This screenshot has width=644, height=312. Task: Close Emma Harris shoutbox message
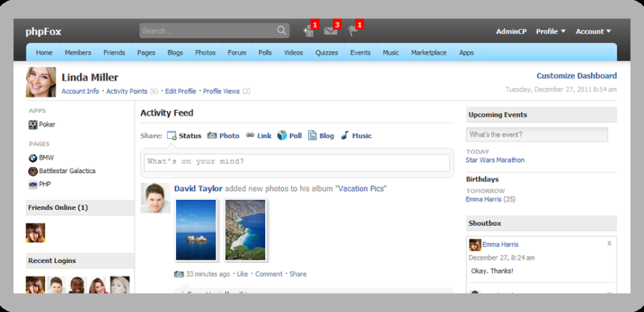click(609, 243)
